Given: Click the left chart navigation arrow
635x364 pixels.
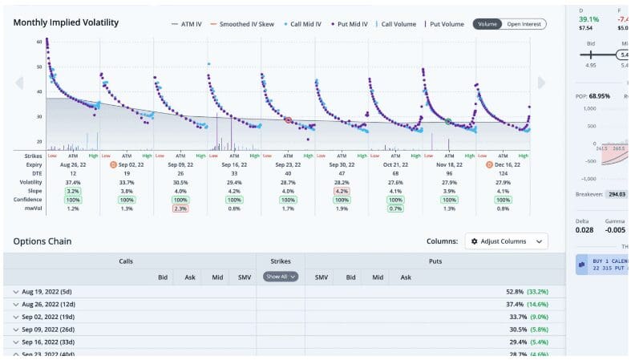Looking at the screenshot, I should pyautogui.click(x=20, y=83).
